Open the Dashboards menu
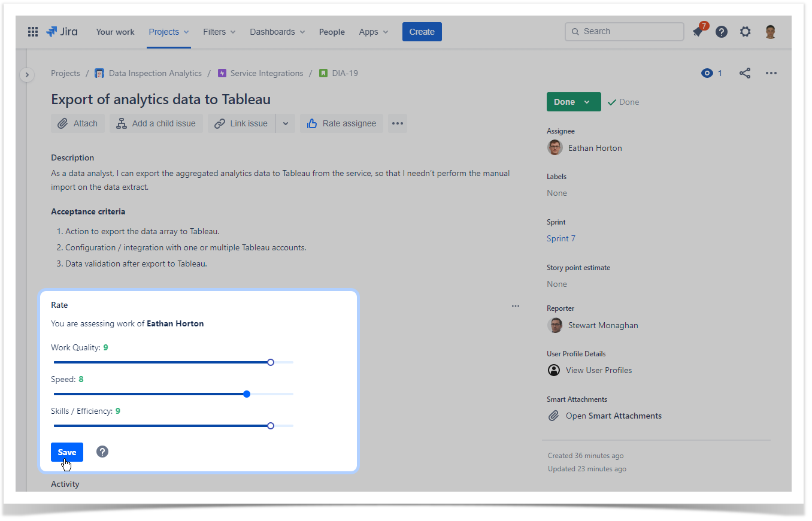 click(x=277, y=32)
